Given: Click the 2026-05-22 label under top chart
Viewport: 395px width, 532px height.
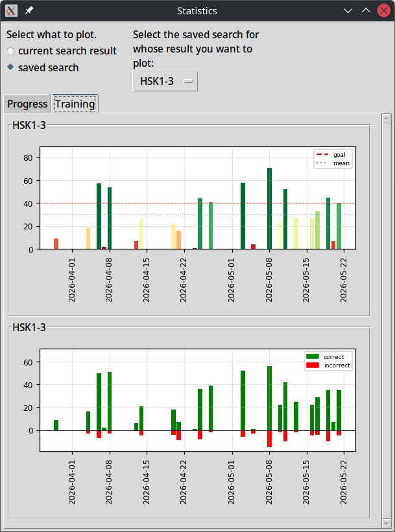Looking at the screenshot, I should (x=344, y=280).
